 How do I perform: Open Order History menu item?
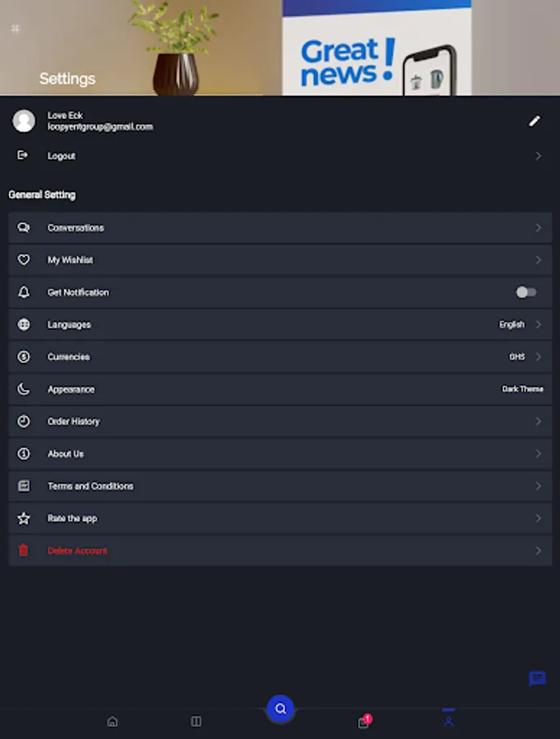74,421
